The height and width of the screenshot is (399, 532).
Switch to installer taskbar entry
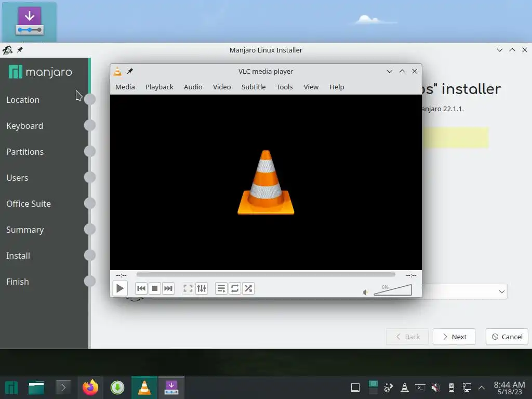pyautogui.click(x=171, y=388)
